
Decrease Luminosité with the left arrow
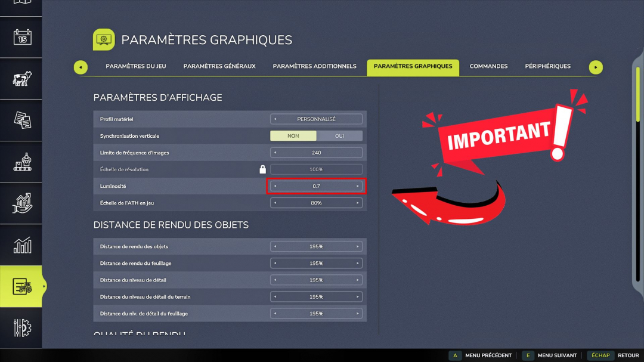click(274, 185)
